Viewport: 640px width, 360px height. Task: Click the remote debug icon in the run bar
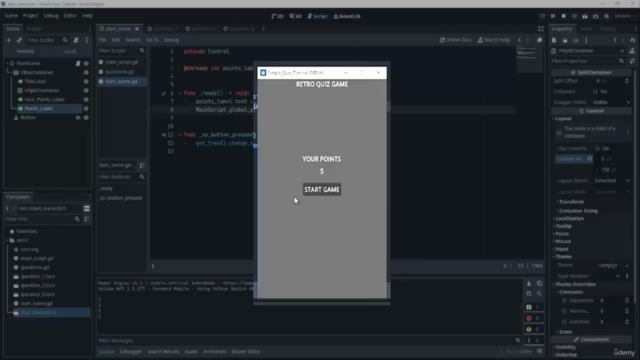coord(574,16)
